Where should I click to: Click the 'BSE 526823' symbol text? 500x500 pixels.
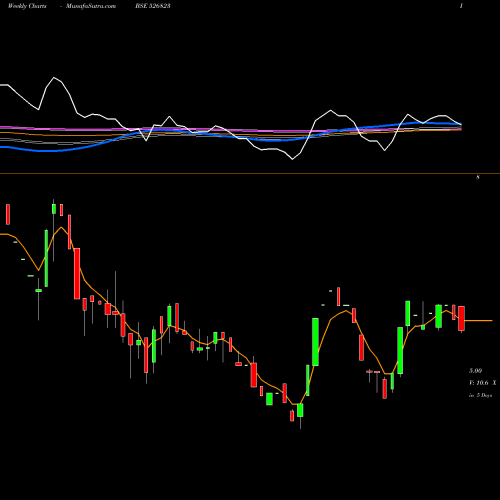point(153,6)
